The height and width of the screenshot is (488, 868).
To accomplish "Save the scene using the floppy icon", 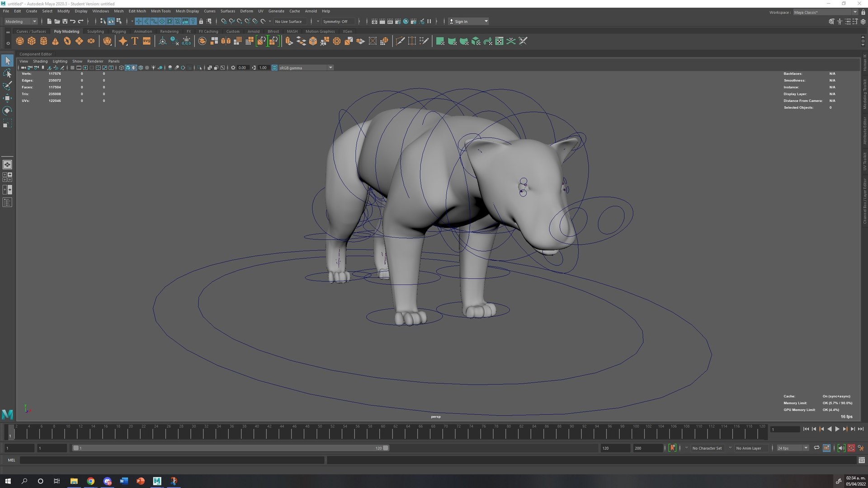I will [65, 21].
